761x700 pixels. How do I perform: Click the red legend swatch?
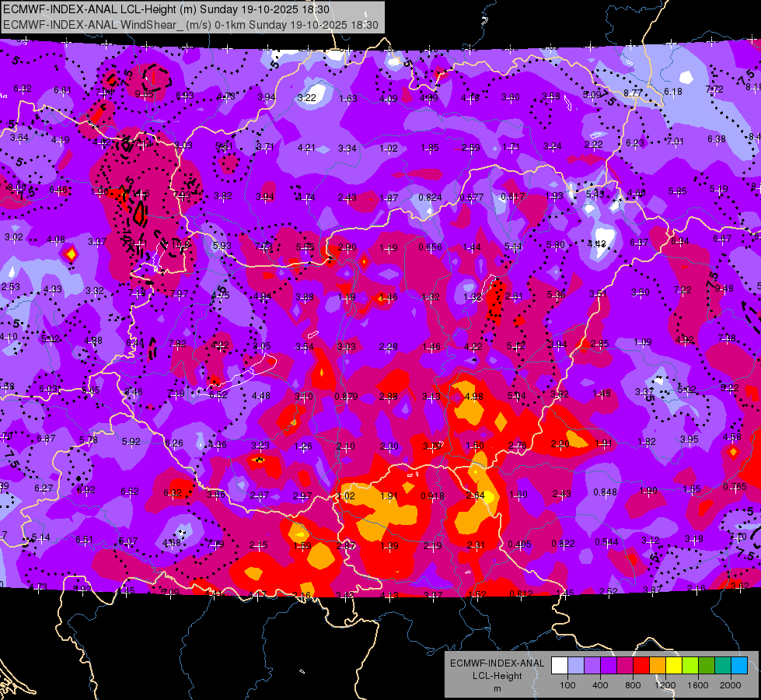(641, 666)
